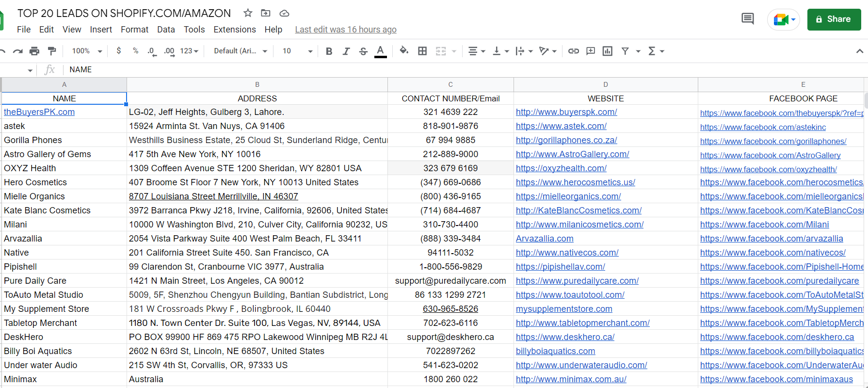The image size is (868, 388).
Task: Open the Insert menu
Action: 101,30
